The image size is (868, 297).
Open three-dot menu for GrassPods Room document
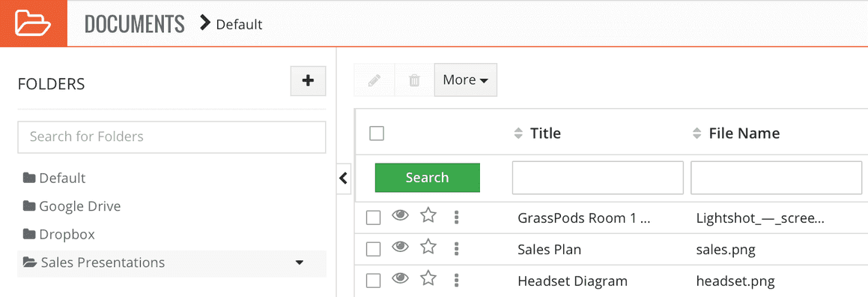pyautogui.click(x=456, y=217)
